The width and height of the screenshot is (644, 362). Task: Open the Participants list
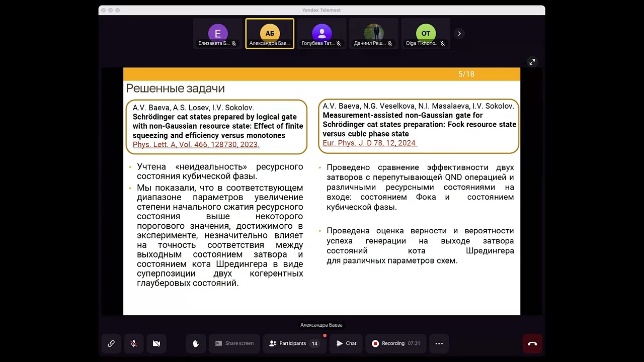pos(294,343)
